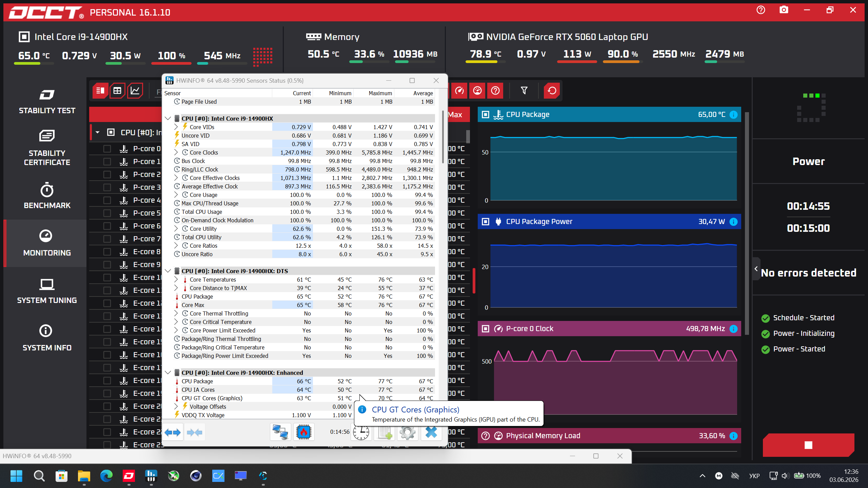Open the SYSTEM TUNING section
The height and width of the screenshot is (488, 868).
[47, 291]
